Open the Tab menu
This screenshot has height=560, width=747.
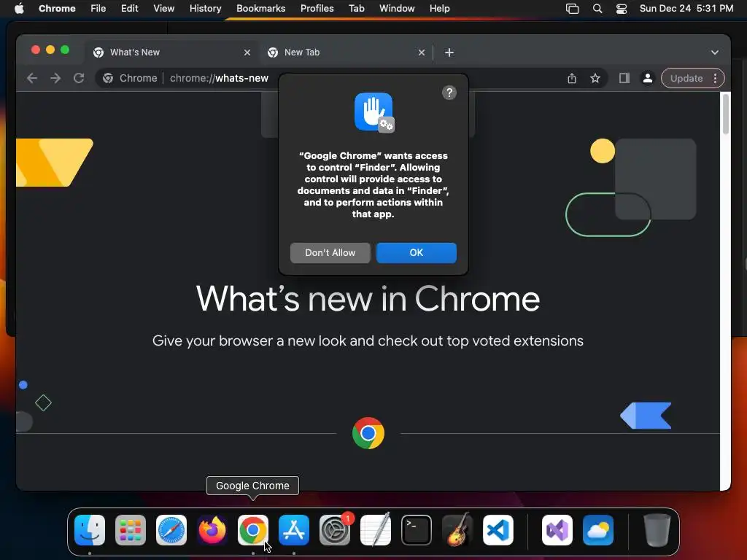pos(356,9)
